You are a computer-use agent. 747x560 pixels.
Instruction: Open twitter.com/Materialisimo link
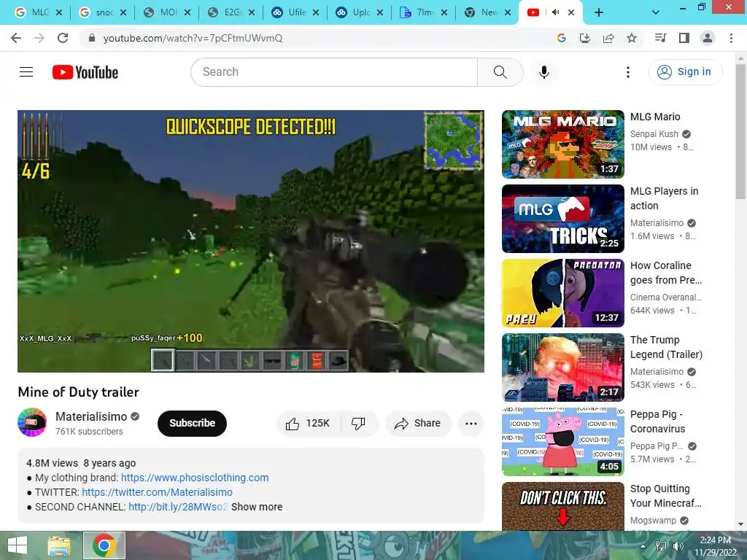coord(158,492)
